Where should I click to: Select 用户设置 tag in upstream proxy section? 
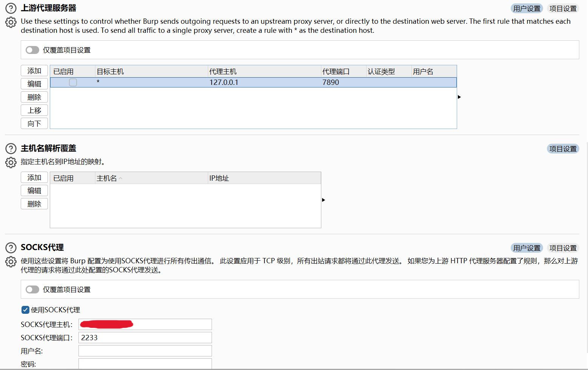[x=527, y=9]
